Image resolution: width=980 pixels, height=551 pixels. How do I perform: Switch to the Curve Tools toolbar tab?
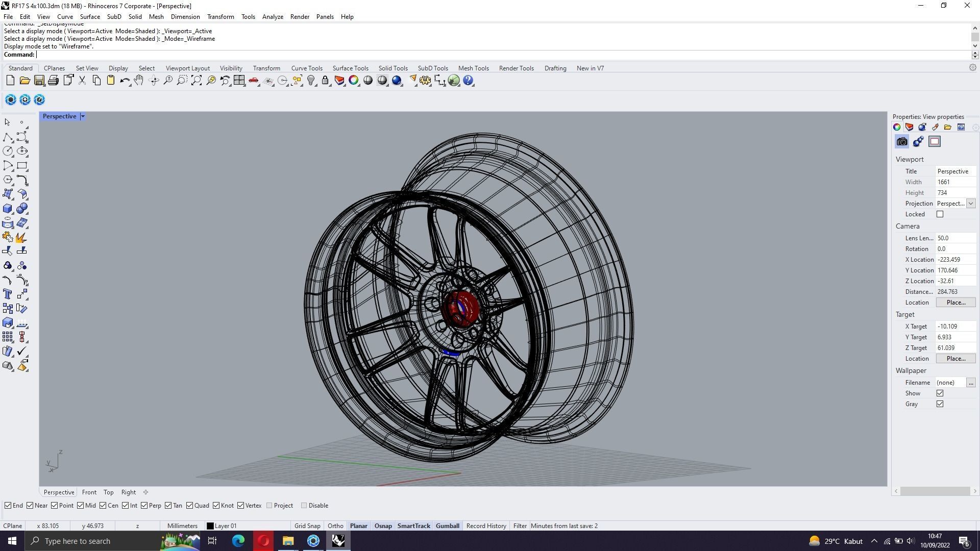click(307, 68)
